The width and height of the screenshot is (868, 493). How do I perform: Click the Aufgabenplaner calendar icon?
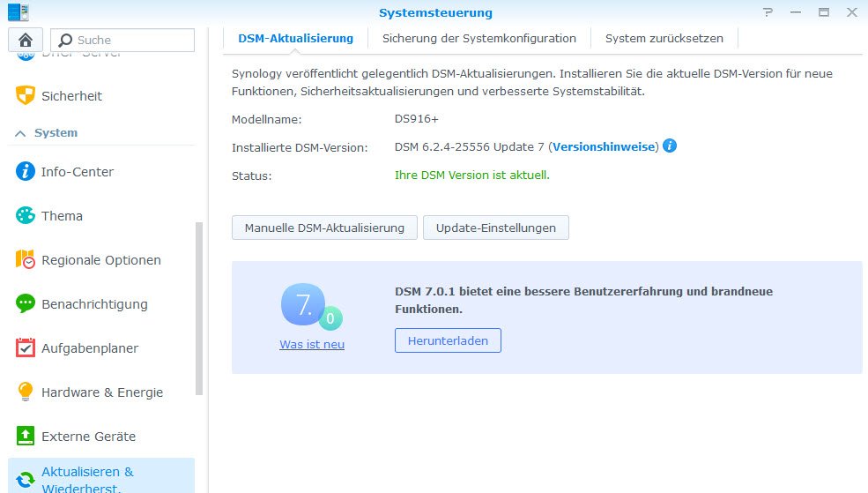click(x=26, y=347)
